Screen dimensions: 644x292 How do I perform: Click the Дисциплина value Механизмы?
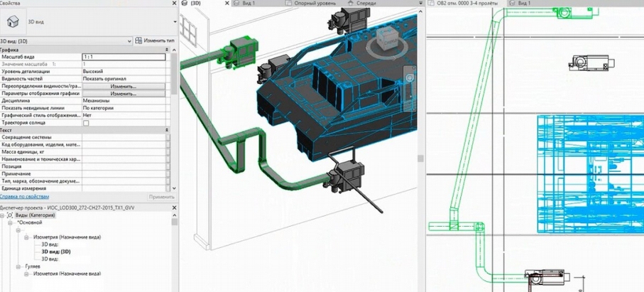124,101
